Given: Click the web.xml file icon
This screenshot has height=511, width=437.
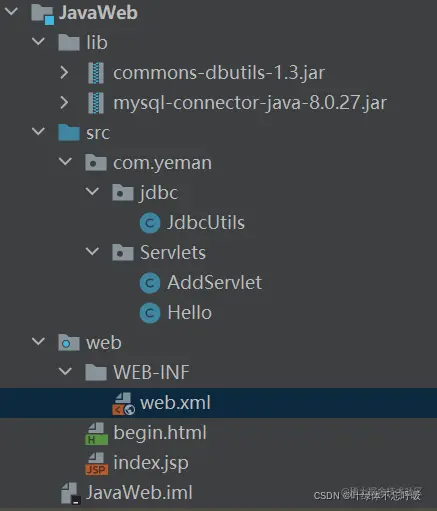Looking at the screenshot, I should point(123,403).
